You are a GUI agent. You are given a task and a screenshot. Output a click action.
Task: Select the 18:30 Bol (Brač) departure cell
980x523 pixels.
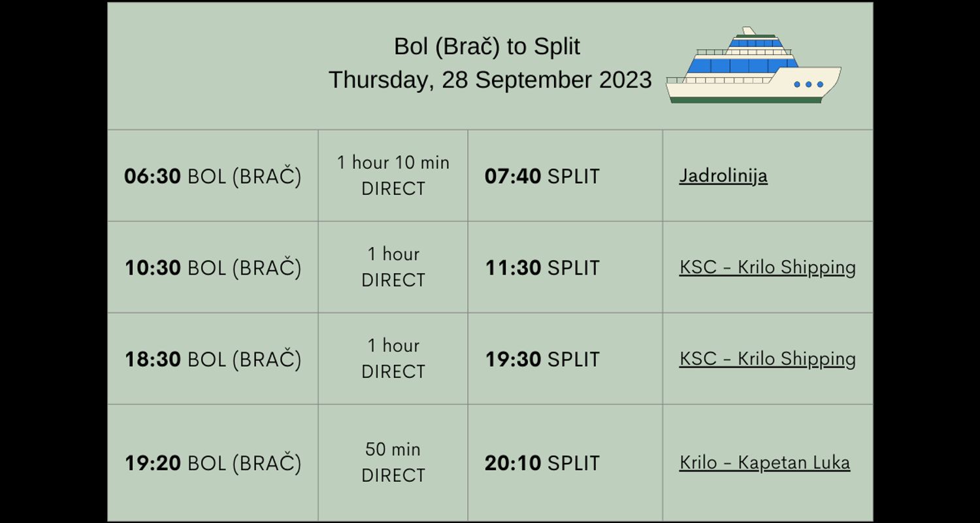coord(212,360)
